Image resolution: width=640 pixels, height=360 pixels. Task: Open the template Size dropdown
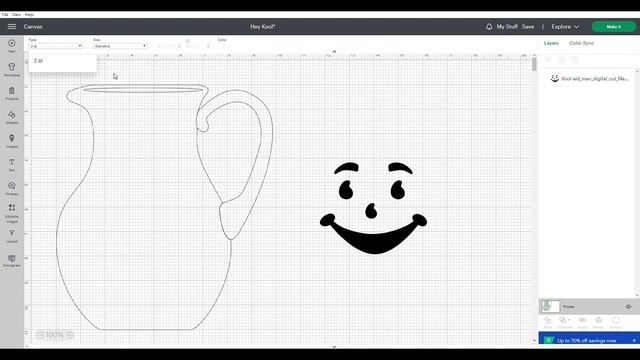(x=120, y=46)
